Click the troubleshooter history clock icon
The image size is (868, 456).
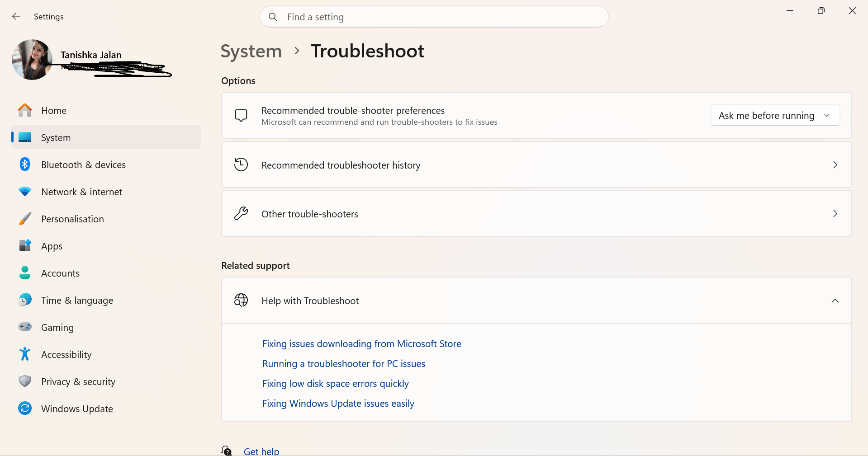point(241,165)
